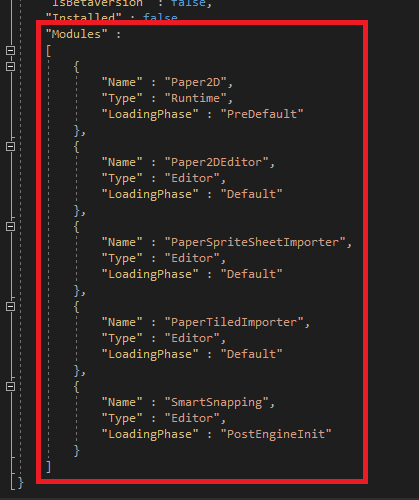Select the "Paper2DEditor" name string
Image resolution: width=419 pixels, height=500 pixels.
point(217,162)
